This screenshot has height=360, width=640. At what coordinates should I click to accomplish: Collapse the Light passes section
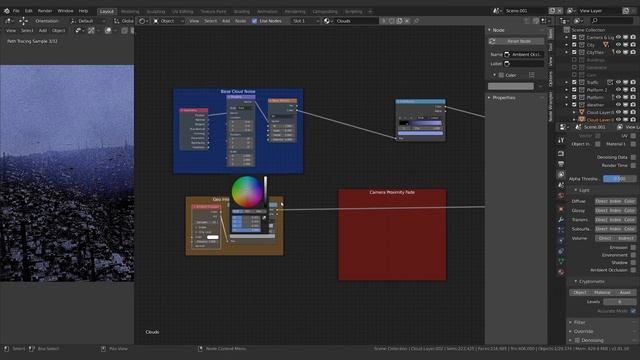(x=576, y=190)
